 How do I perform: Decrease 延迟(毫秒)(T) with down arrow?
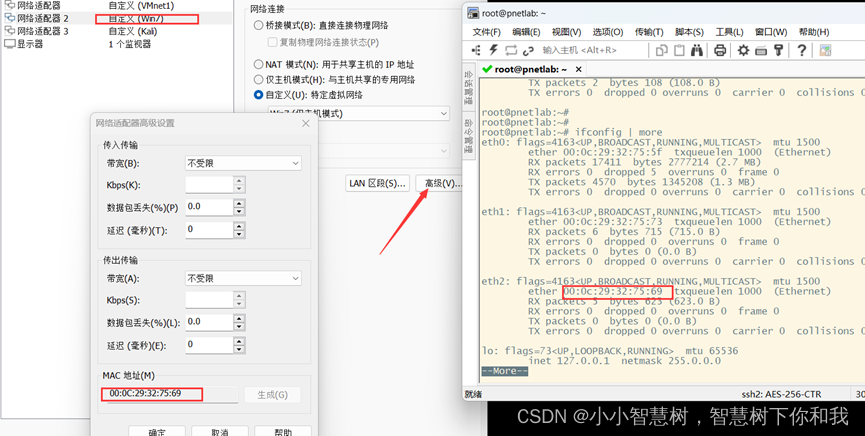239,234
